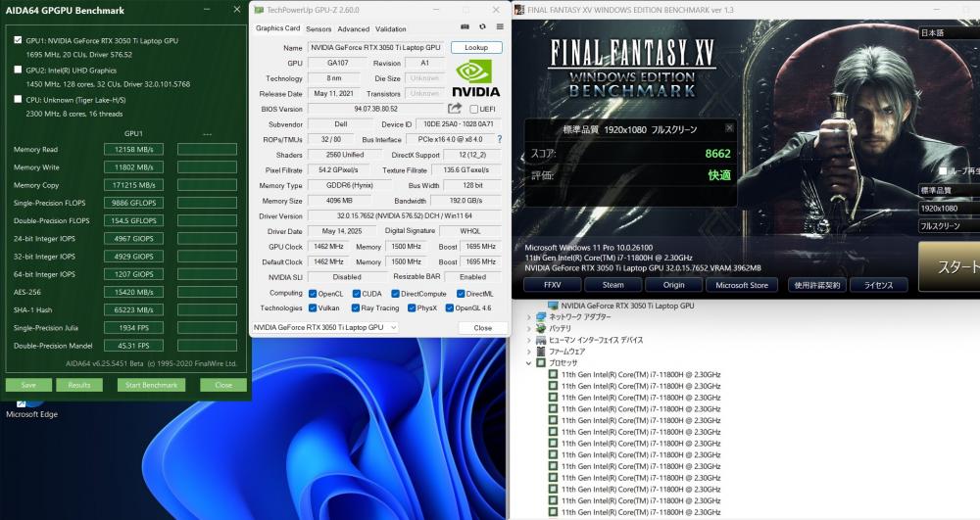Open the GPU-Z hamburger menu icon

500,26
